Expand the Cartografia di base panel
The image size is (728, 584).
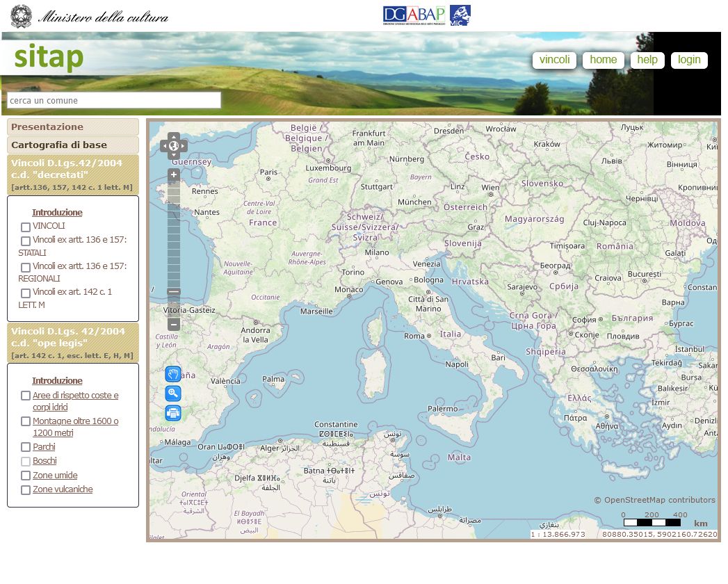pos(73,145)
